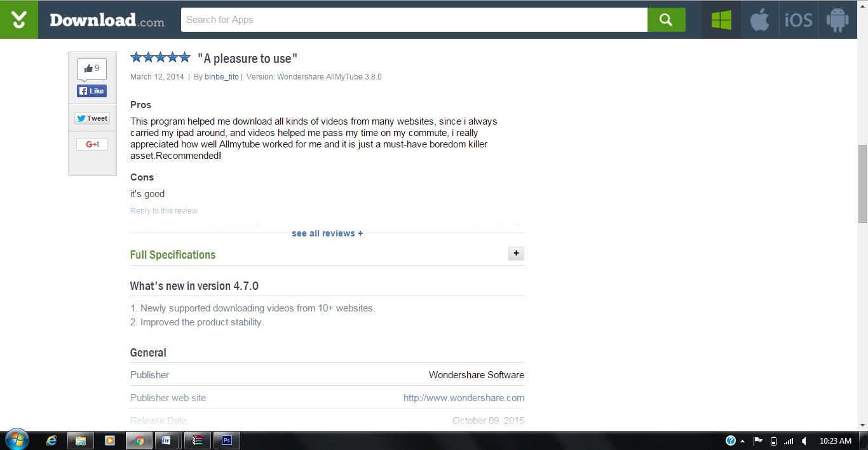868x450 pixels.
Task: Click the green magnifier search button
Action: pyautogui.click(x=666, y=20)
